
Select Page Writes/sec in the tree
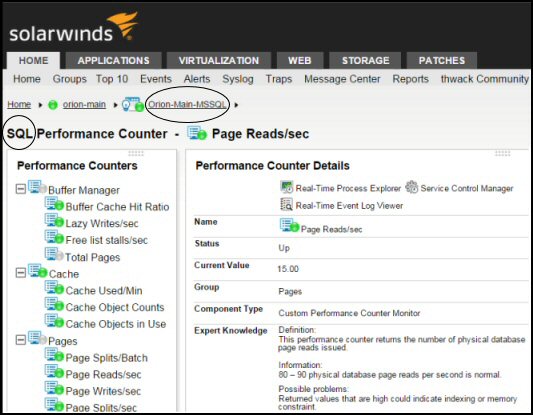[103, 391]
